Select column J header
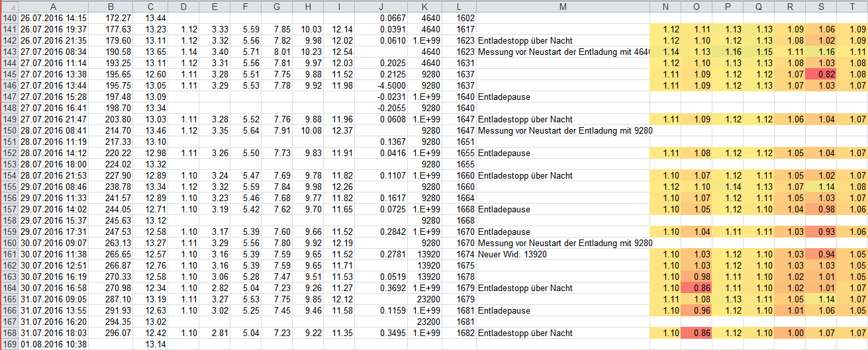This screenshot has height=350, width=868. click(382, 7)
